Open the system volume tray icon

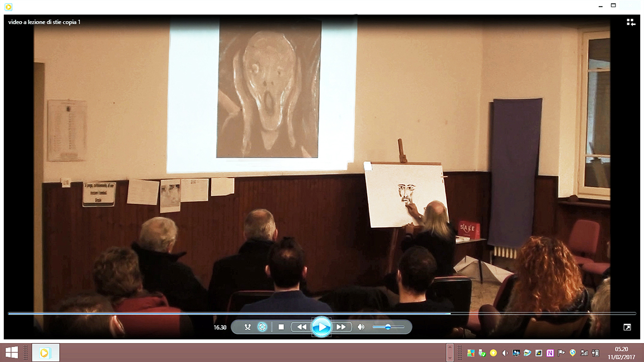(x=505, y=353)
